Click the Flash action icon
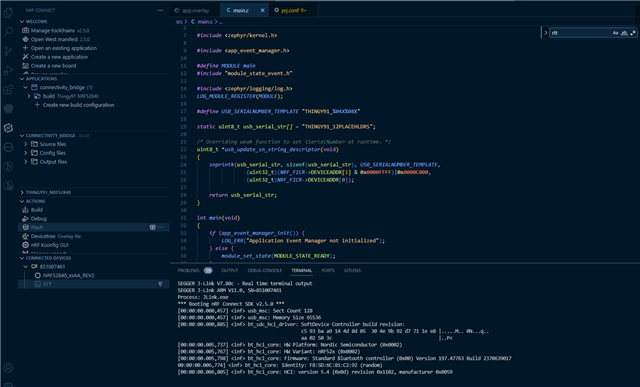 [x=25, y=227]
